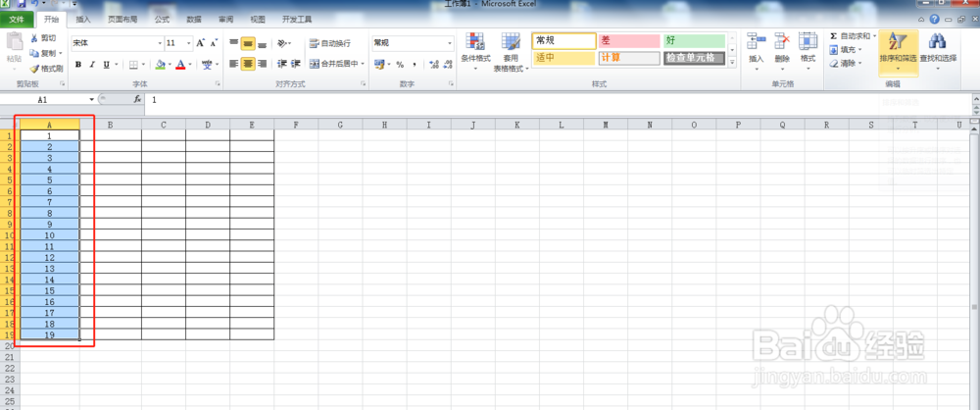980x410 pixels.
Task: Click Merge and Center (合并后居中)
Action: click(x=333, y=63)
